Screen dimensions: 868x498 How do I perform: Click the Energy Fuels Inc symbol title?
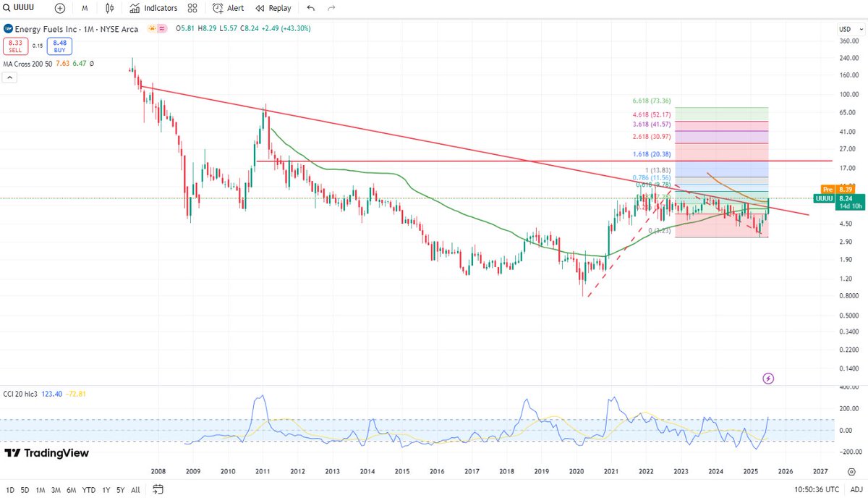tap(78, 28)
